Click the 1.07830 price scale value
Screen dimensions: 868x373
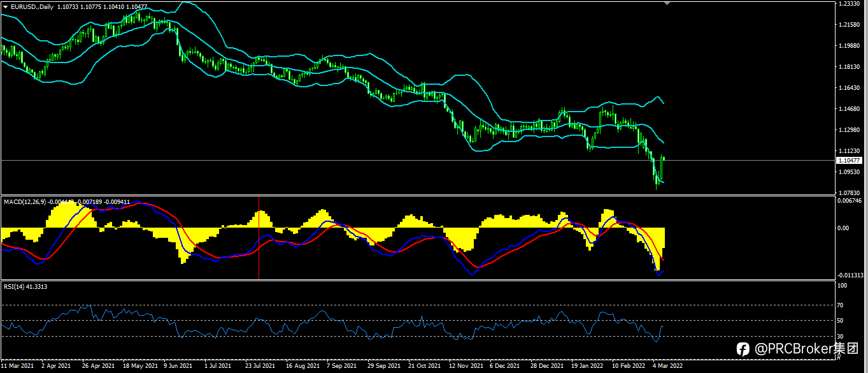click(x=849, y=193)
